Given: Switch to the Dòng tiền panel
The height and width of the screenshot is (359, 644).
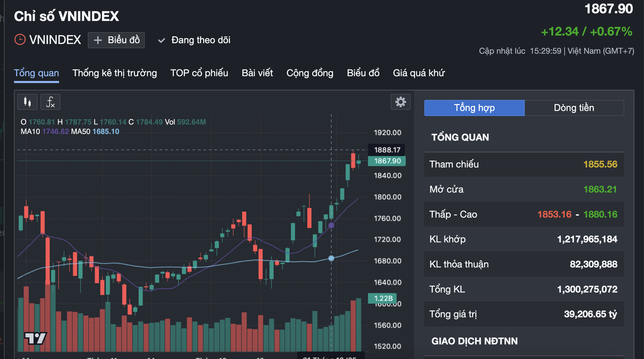Looking at the screenshot, I should (x=573, y=108).
